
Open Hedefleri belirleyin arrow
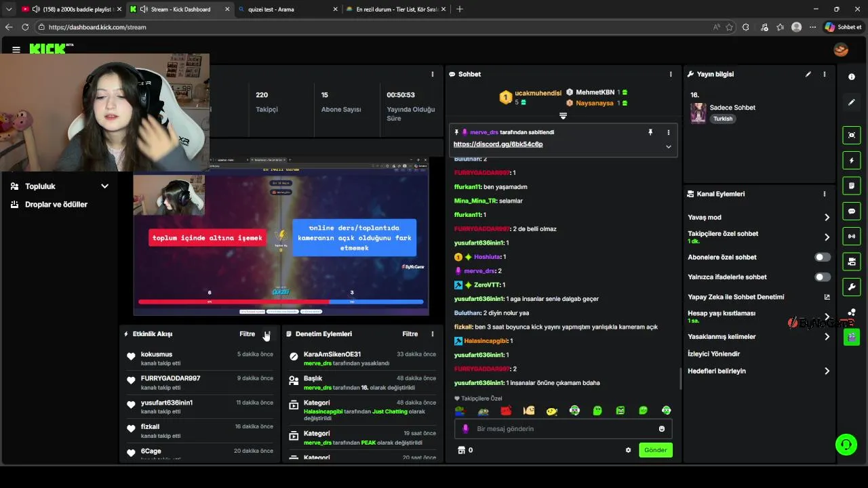click(x=827, y=371)
